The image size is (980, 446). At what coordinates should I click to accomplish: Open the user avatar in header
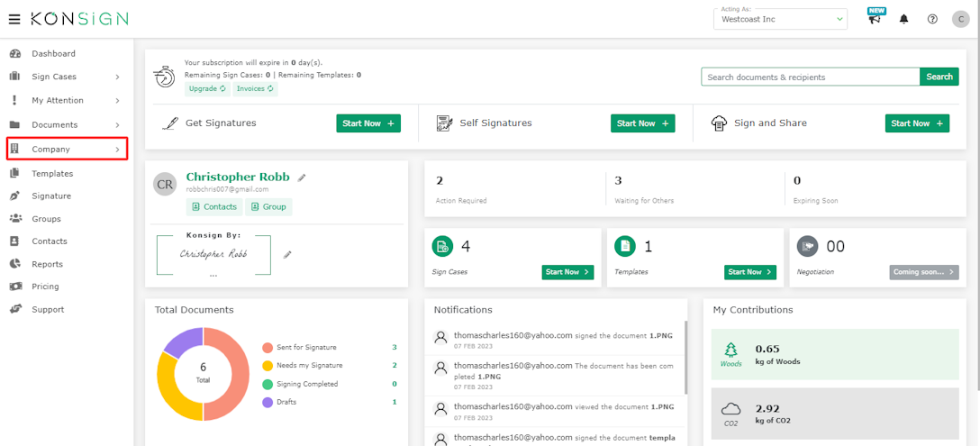tap(960, 19)
